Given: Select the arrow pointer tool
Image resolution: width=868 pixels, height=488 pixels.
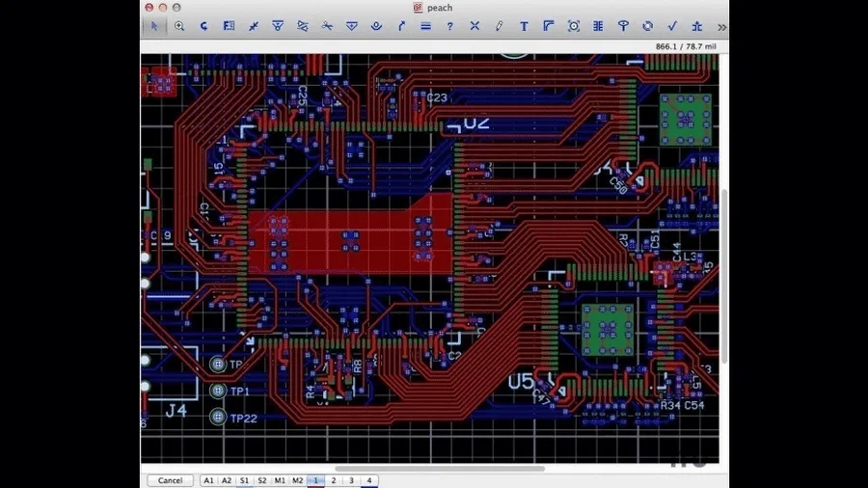Looking at the screenshot, I should pos(154,26).
